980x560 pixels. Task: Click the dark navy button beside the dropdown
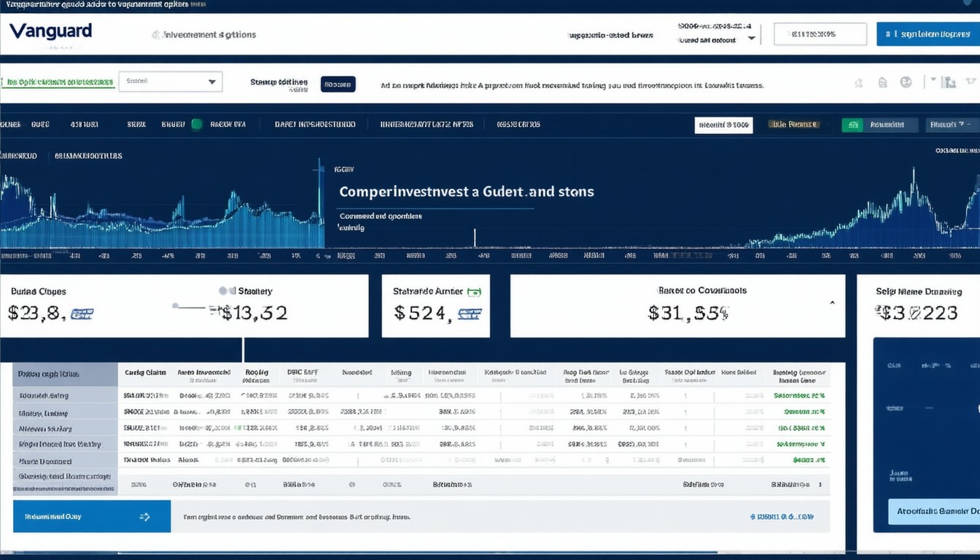[338, 85]
